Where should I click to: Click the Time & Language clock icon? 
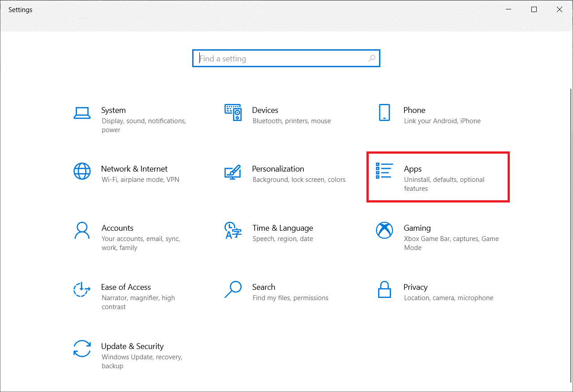233,231
